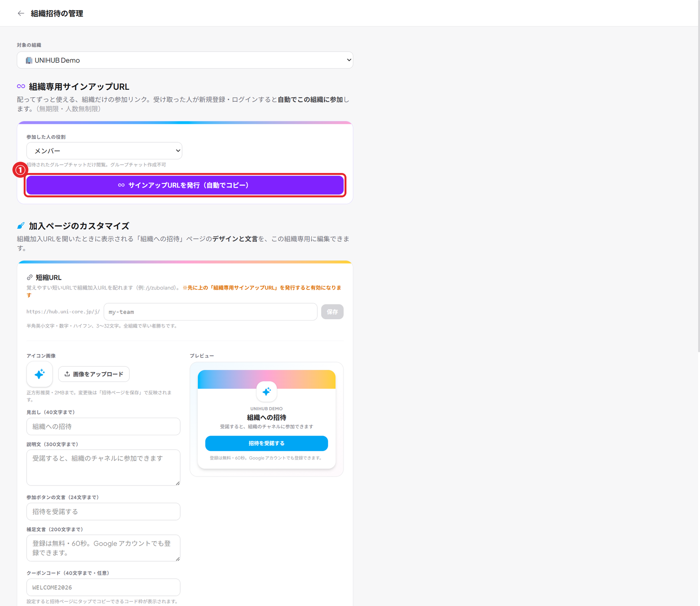The height and width of the screenshot is (606, 700).
Task: Click the 組織への招待 heading in preview
Action: tap(266, 417)
